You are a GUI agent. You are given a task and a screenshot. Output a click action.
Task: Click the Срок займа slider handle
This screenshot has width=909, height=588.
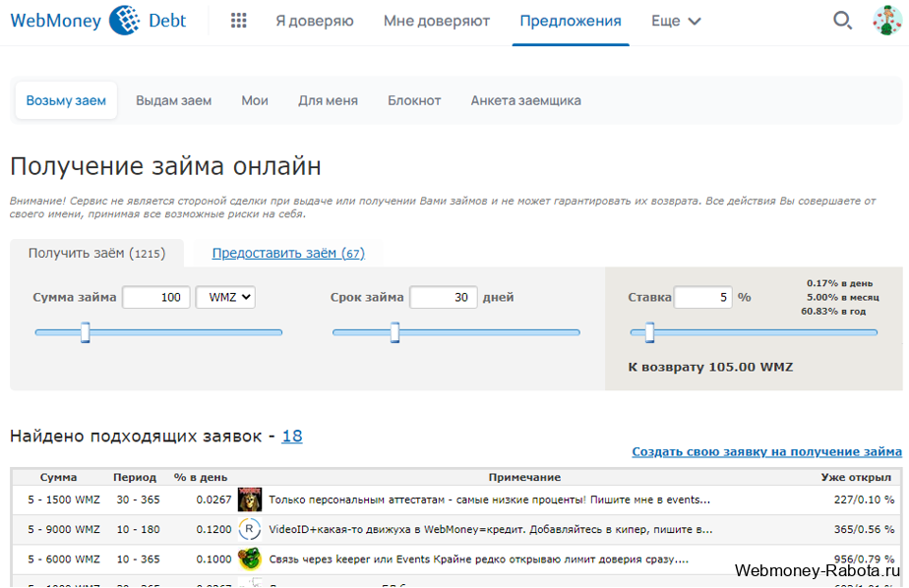coord(394,332)
